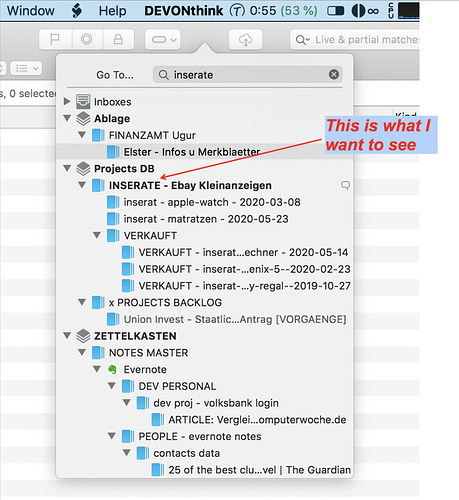The image size is (459, 500).
Task: Select ARTICLE: Verglei...omputerwoche.de group
Action: (257, 420)
